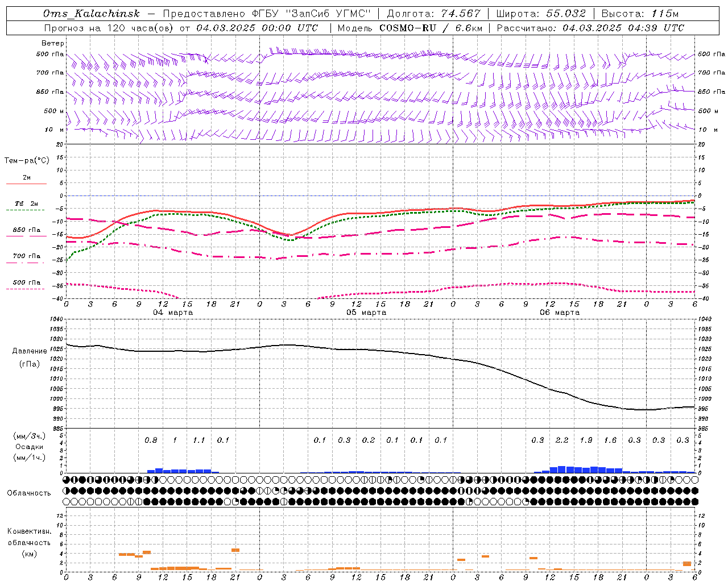Click the Oms_Kalachinsk station title

point(92,14)
